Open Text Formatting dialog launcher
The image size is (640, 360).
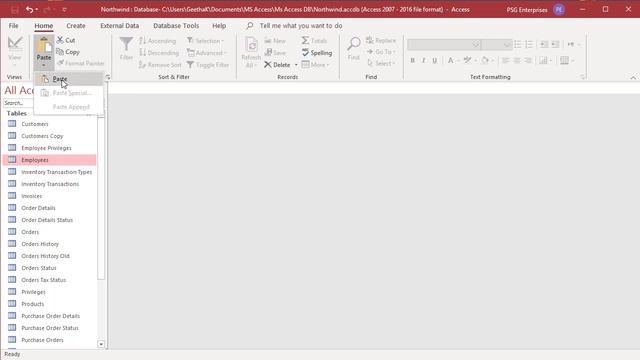click(582, 77)
